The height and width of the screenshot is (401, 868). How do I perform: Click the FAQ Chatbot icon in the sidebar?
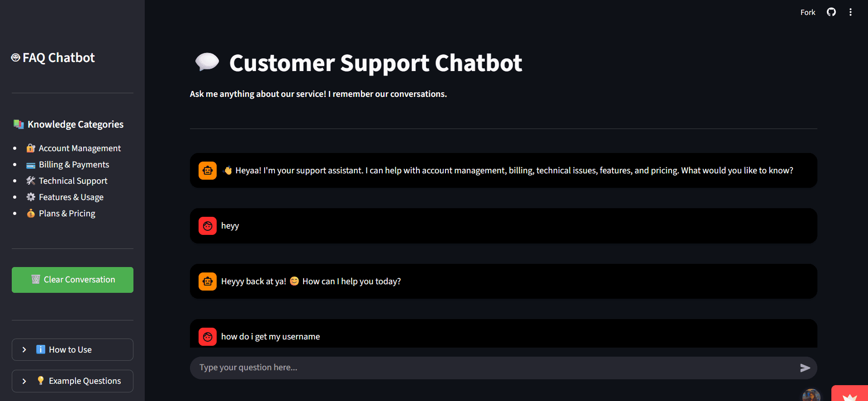15,57
